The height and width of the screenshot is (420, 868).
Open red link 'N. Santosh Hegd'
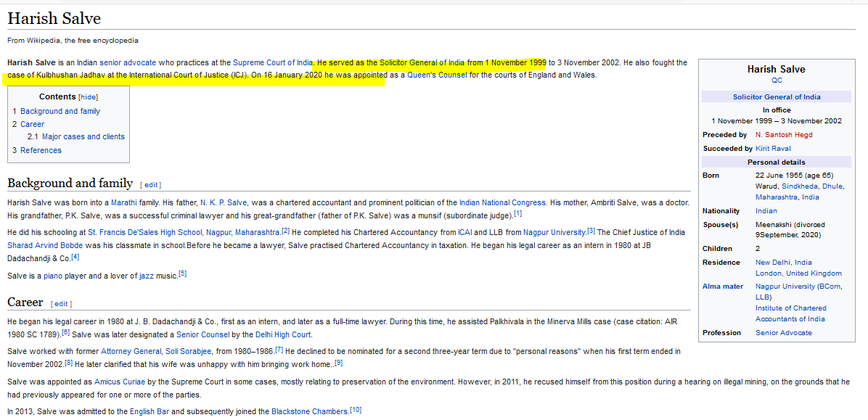pyautogui.click(x=784, y=135)
